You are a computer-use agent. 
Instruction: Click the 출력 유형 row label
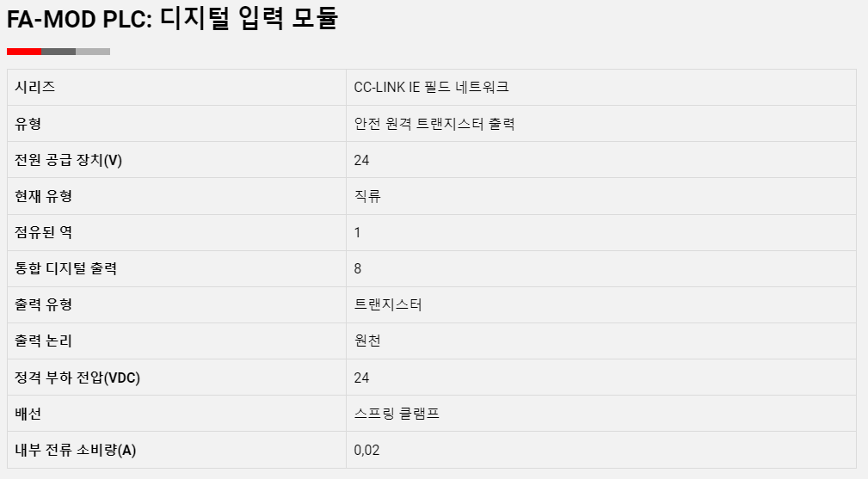pyautogui.click(x=43, y=304)
